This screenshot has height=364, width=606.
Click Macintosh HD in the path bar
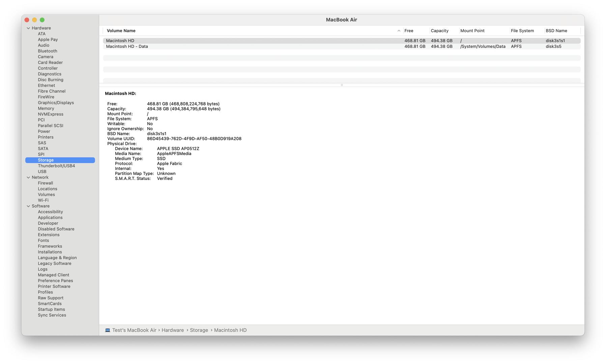point(230,330)
